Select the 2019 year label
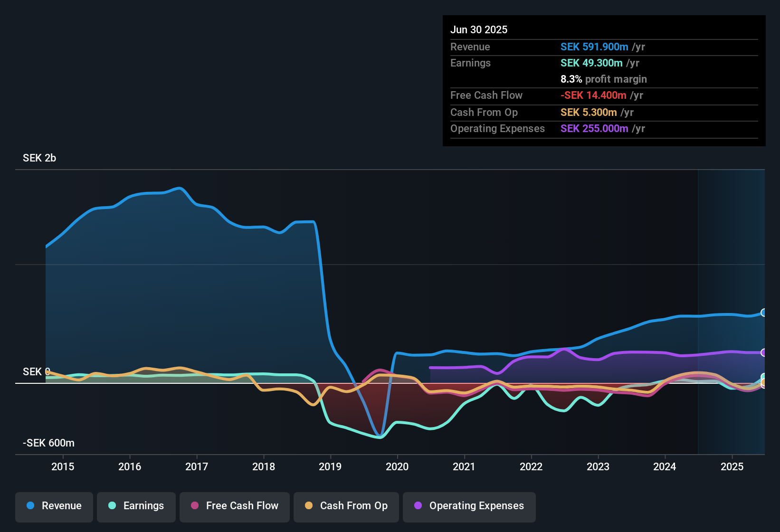The image size is (780, 532). [331, 466]
